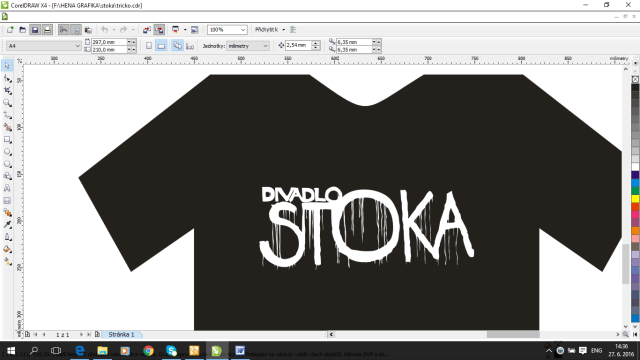Open Google Chrome from the taskbar
Image resolution: width=640 pixels, height=360 pixels.
pos(148,351)
